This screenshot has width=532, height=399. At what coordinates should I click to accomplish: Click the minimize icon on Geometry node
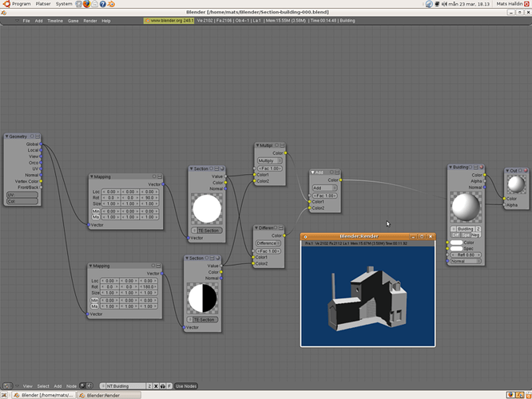tap(38, 136)
